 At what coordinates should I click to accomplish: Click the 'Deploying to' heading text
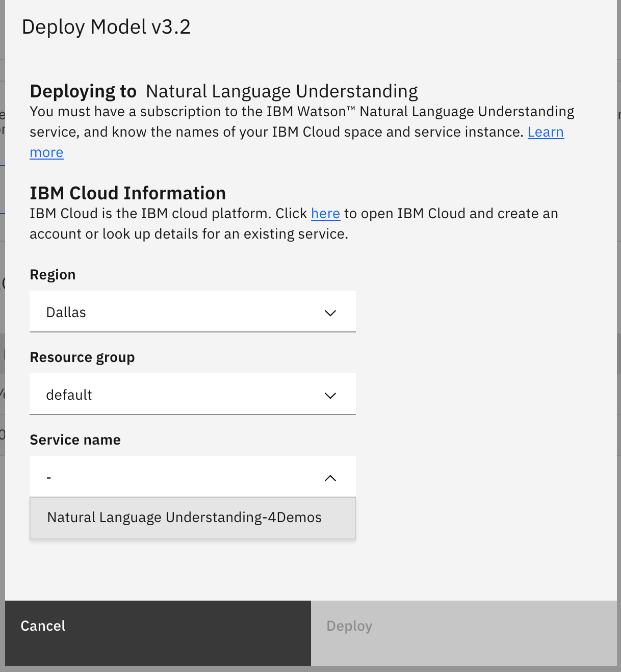click(x=83, y=91)
